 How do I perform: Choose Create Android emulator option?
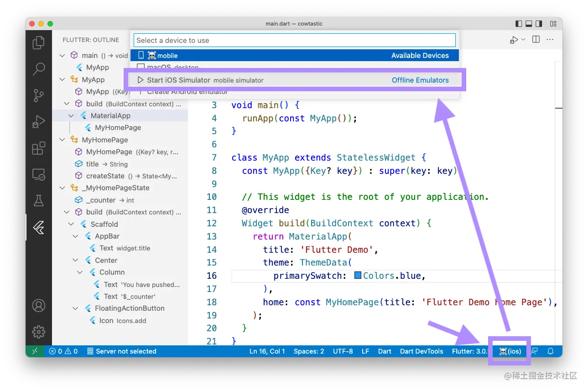294,92
